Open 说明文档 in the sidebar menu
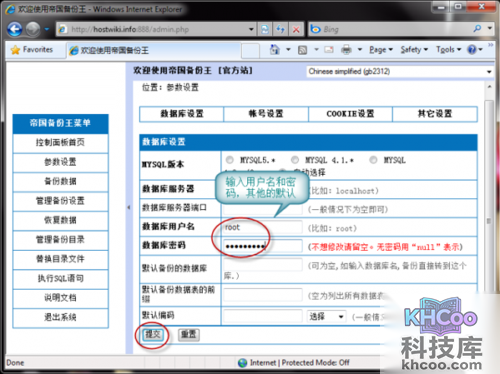The width and height of the screenshot is (500, 374). [60, 298]
